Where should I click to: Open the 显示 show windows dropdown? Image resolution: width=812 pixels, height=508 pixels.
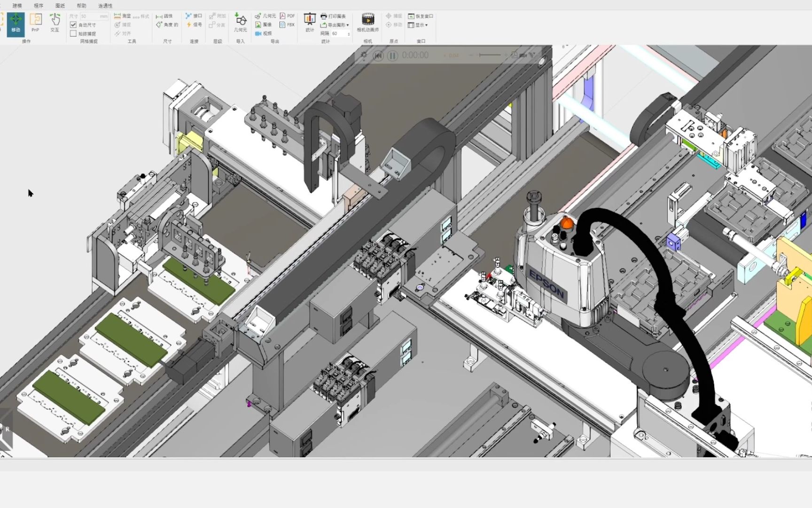click(418, 25)
